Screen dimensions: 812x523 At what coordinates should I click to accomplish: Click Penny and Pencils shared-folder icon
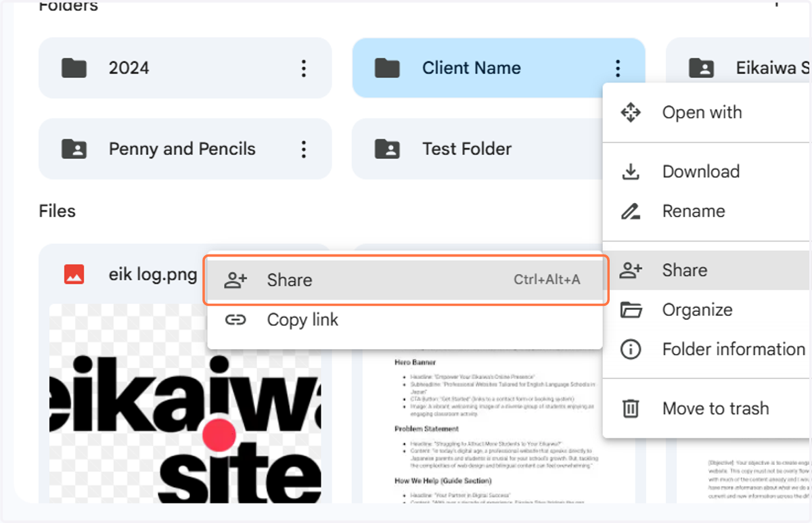[x=74, y=149]
